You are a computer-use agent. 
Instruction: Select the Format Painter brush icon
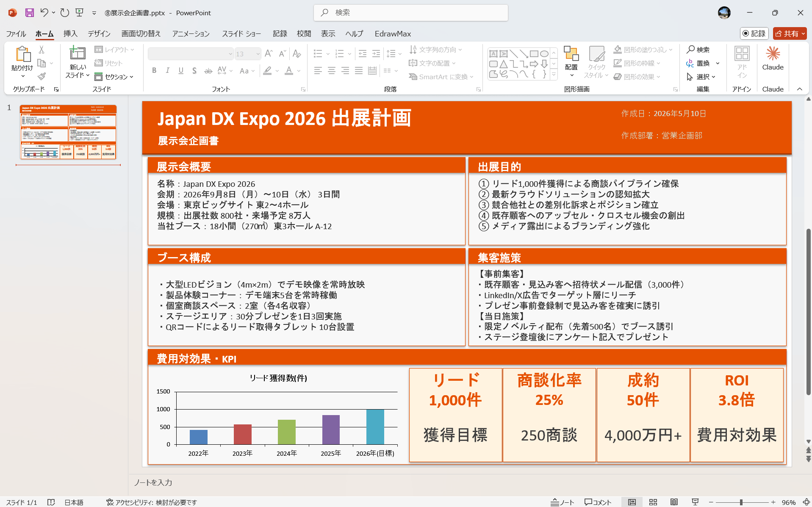[42, 76]
